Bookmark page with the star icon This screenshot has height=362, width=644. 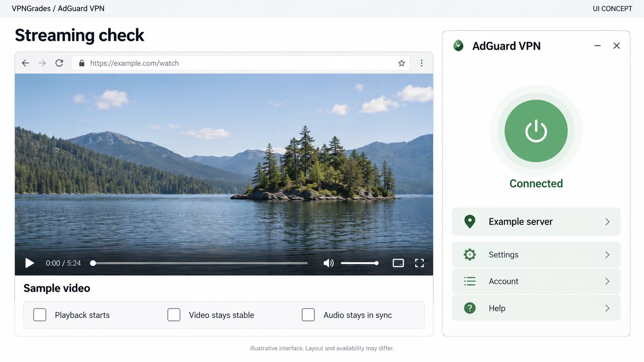click(x=402, y=63)
